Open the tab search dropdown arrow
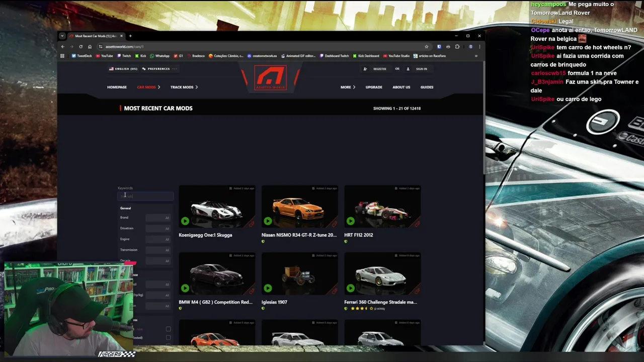The width and height of the screenshot is (644, 362). [62, 36]
